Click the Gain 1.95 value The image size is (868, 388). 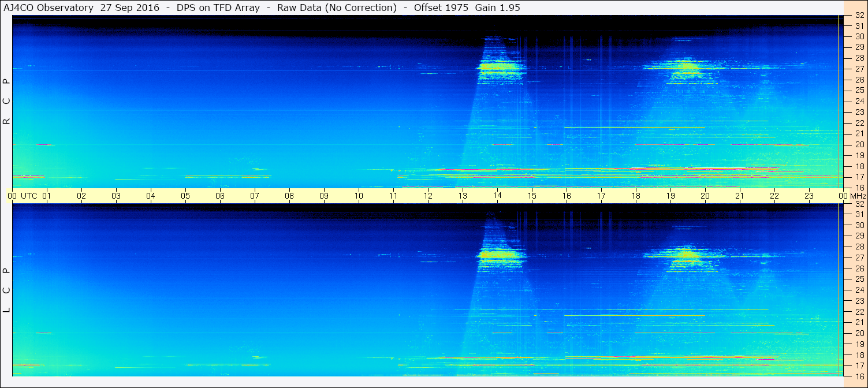(497, 8)
